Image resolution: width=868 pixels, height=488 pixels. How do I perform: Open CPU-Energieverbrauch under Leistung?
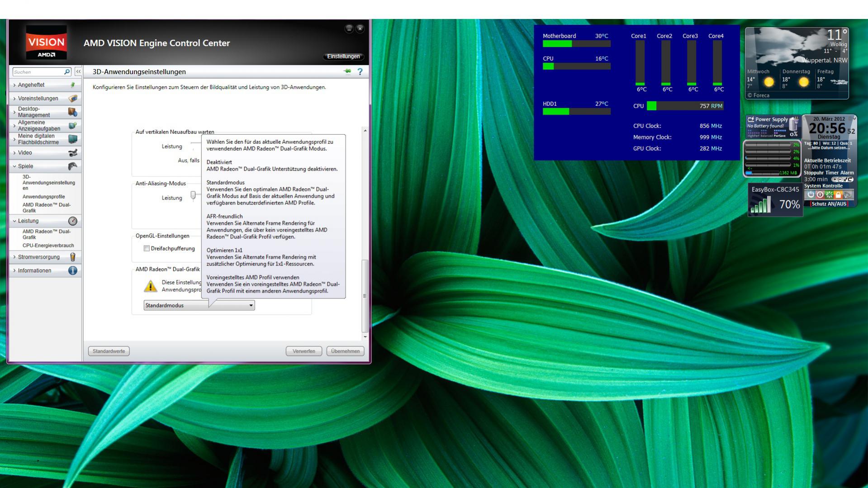(48, 246)
